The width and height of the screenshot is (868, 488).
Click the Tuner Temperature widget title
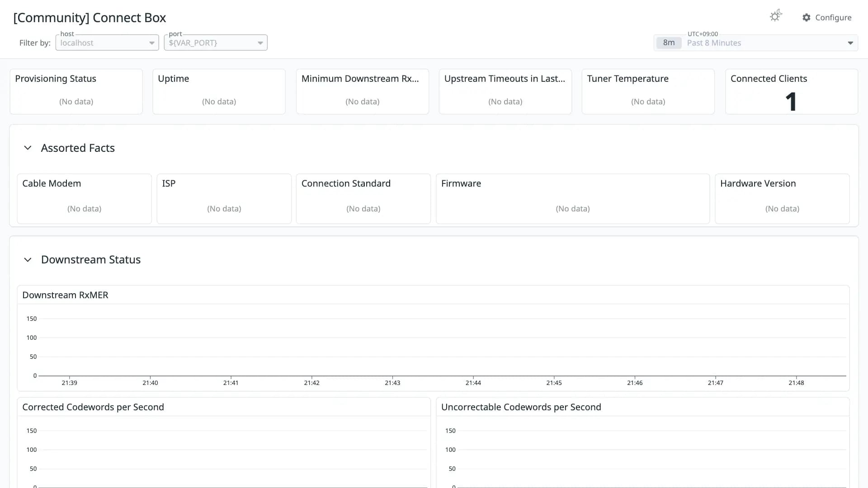tap(628, 79)
